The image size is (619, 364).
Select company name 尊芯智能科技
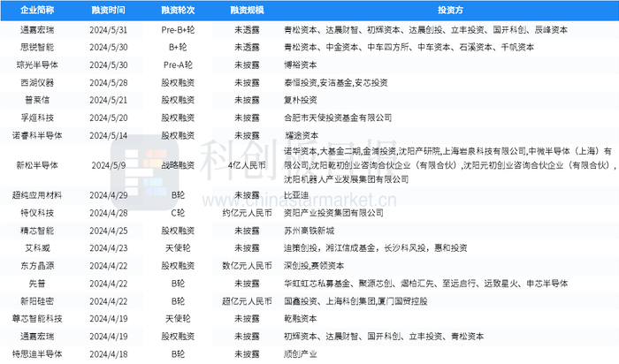[x=37, y=319]
